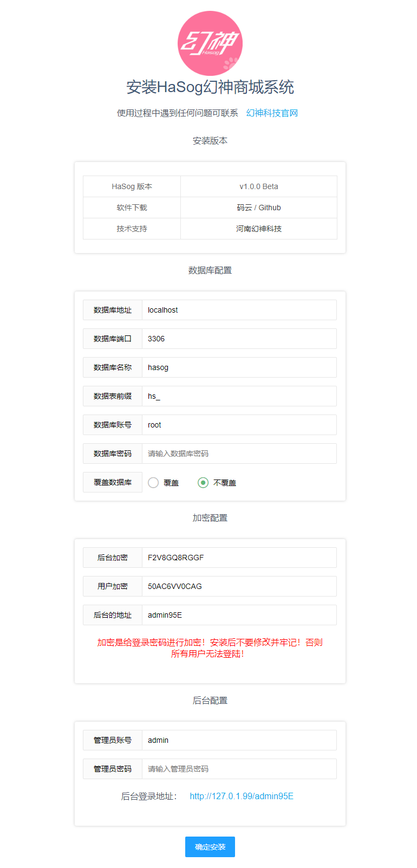
Task: Click the 河南幻神科技 support cell
Action: click(259, 229)
